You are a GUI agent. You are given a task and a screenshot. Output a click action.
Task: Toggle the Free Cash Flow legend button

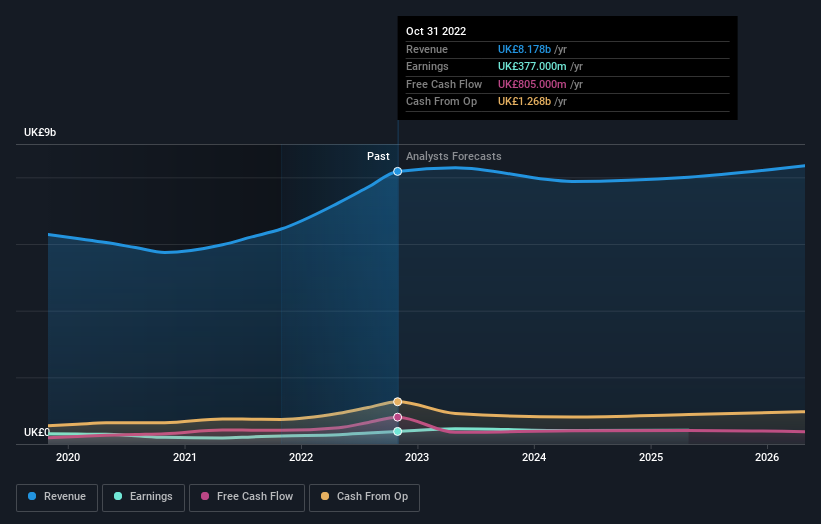coord(247,497)
